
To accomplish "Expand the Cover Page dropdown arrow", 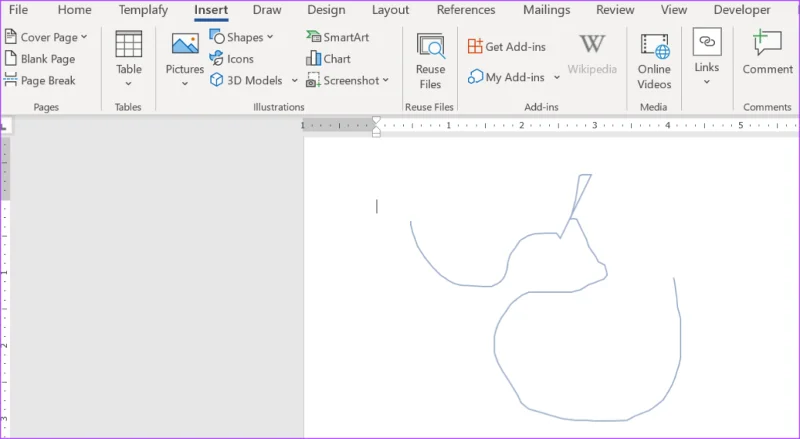I will click(x=84, y=37).
